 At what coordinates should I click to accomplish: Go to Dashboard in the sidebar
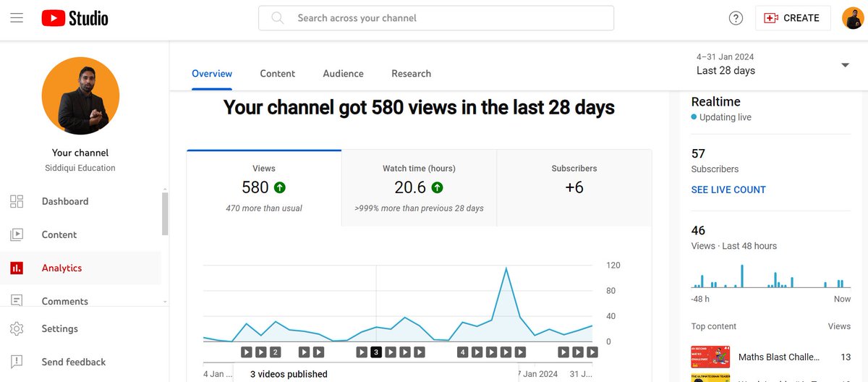pyautogui.click(x=80, y=201)
